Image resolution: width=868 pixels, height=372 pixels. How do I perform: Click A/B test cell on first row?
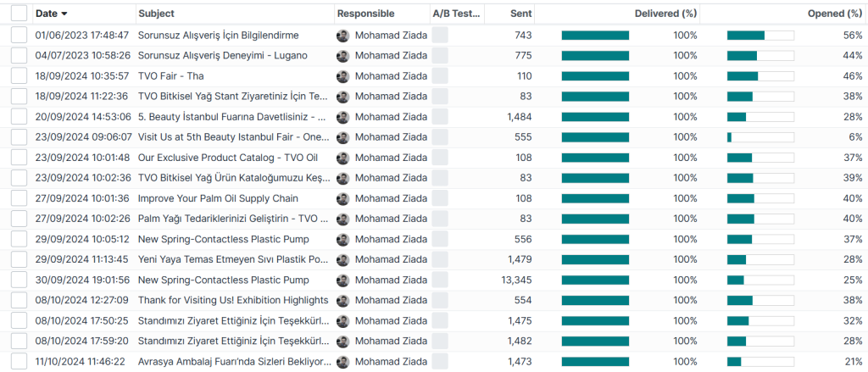pyautogui.click(x=440, y=36)
